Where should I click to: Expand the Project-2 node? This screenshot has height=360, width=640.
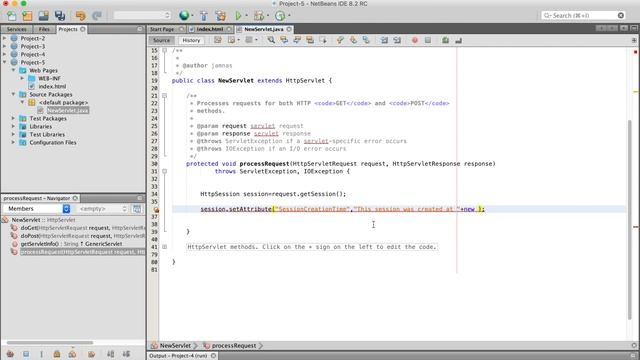(x=4, y=38)
